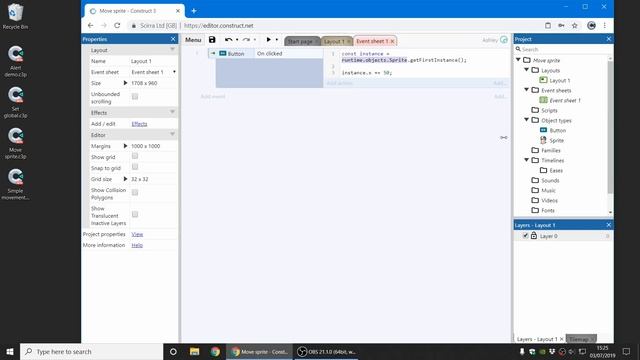This screenshot has height=360, width=640.
Task: Expand the Size property arrow
Action: (125, 83)
